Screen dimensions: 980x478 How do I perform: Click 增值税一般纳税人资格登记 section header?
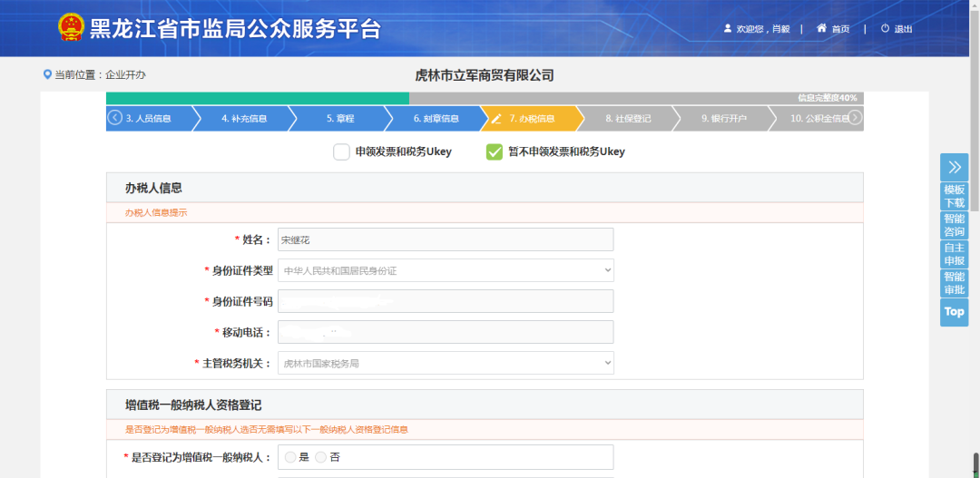485,405
